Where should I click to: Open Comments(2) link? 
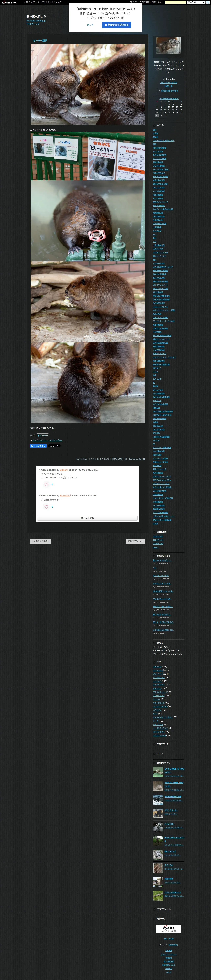point(137,459)
